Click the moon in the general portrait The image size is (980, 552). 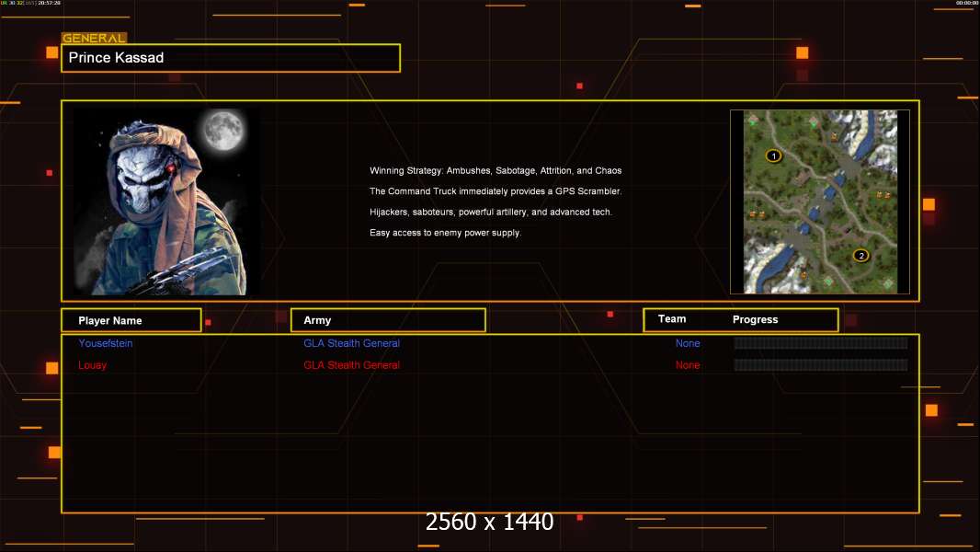coord(223,130)
